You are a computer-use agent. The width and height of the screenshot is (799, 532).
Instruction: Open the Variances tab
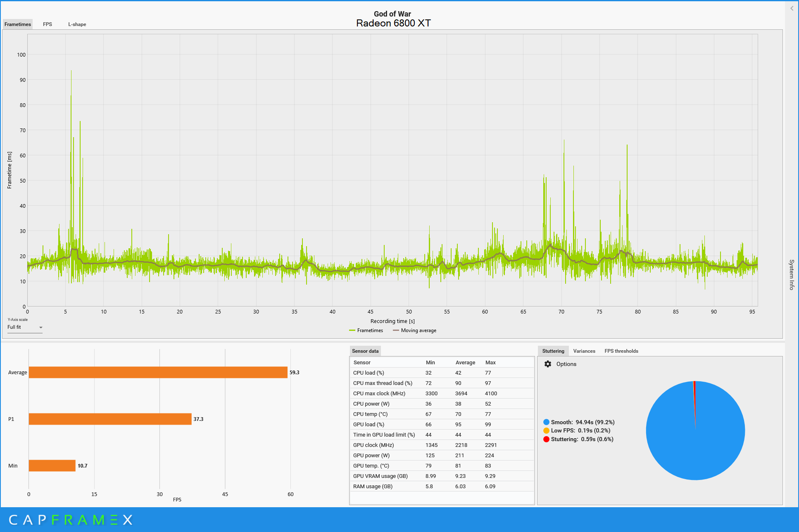(584, 351)
